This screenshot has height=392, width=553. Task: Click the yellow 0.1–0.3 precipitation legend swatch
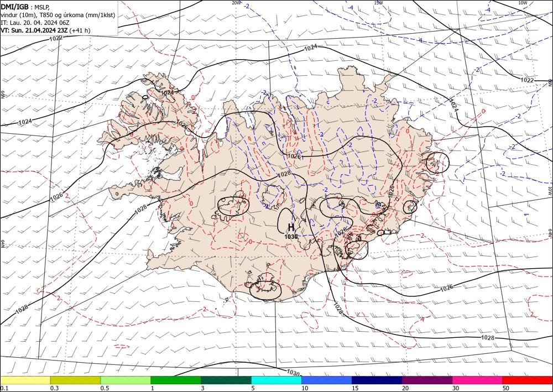tap(25, 380)
